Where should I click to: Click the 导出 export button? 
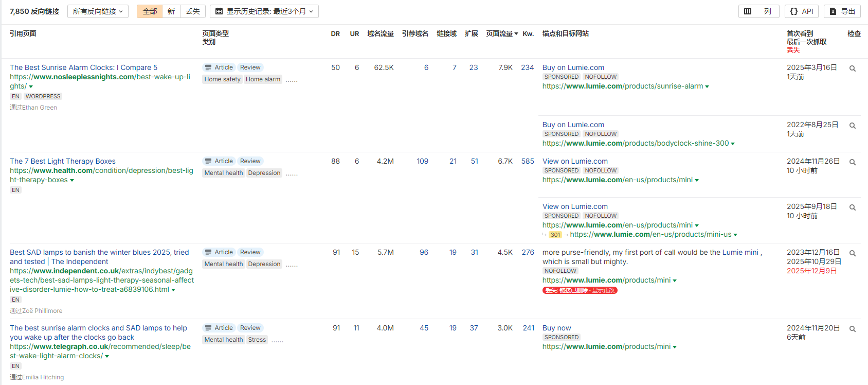pyautogui.click(x=842, y=11)
